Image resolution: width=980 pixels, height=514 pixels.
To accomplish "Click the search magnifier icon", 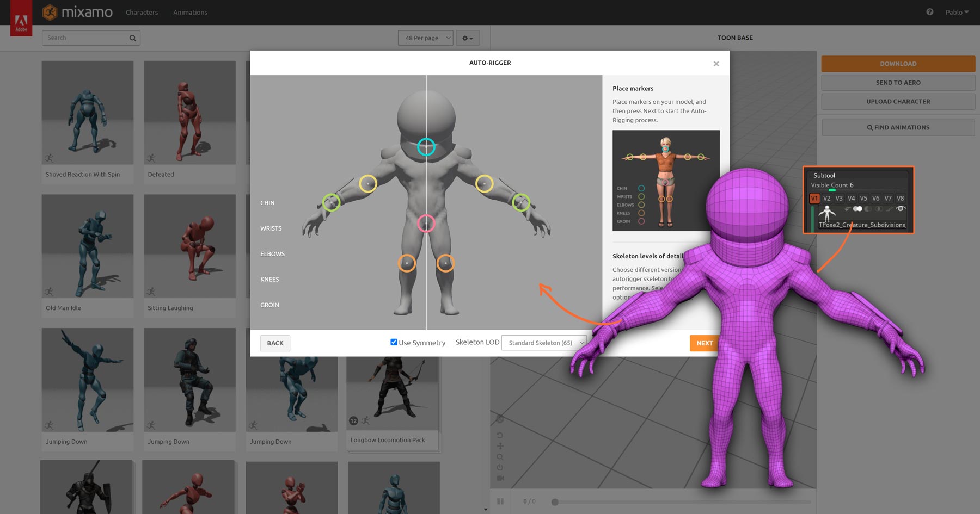I will pyautogui.click(x=132, y=38).
